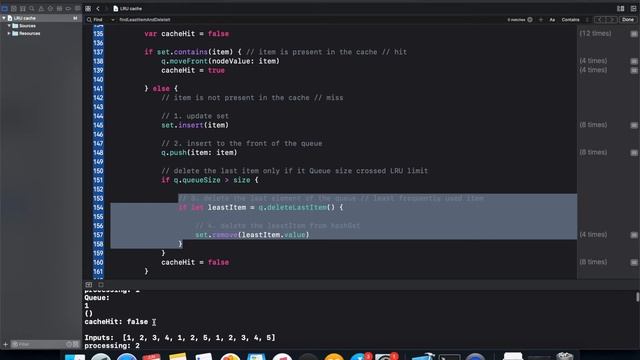Screen dimensions: 640x360
Task: Click the stop playground square icon
Action: tap(101, 284)
